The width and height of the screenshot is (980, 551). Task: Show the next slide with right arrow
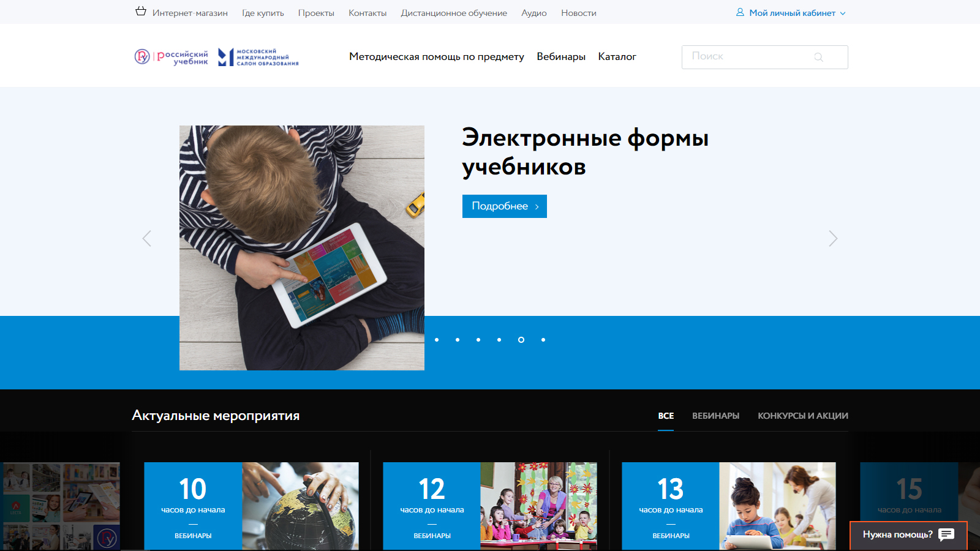(833, 238)
